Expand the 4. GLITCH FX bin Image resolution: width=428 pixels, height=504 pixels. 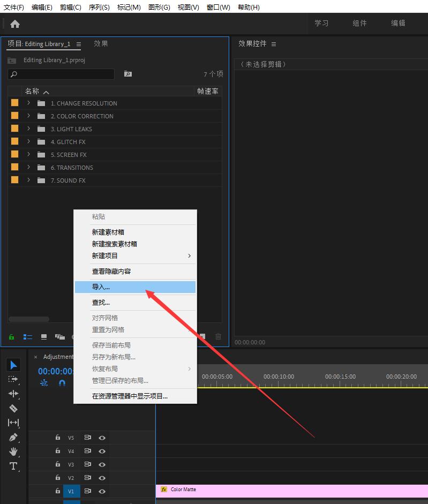(28, 141)
